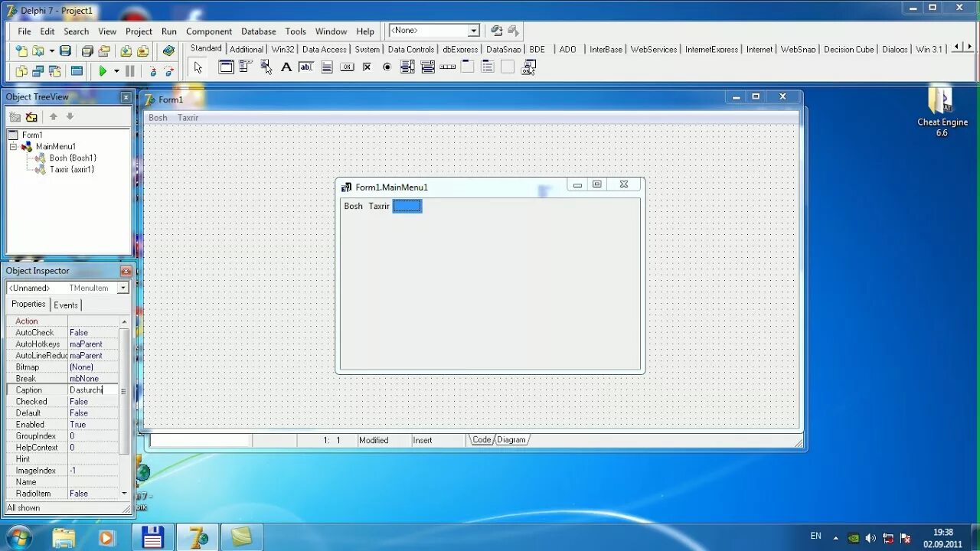Select the PopupMenu component icon
The image size is (980, 551).
pos(266,67)
